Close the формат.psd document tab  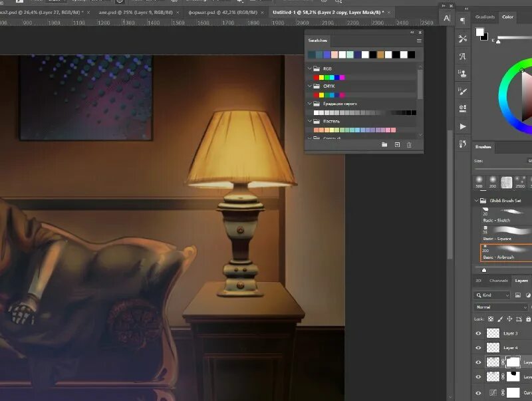[262, 13]
